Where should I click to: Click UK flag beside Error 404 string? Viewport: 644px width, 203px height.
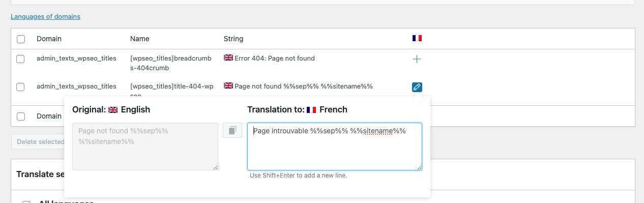[x=228, y=58]
